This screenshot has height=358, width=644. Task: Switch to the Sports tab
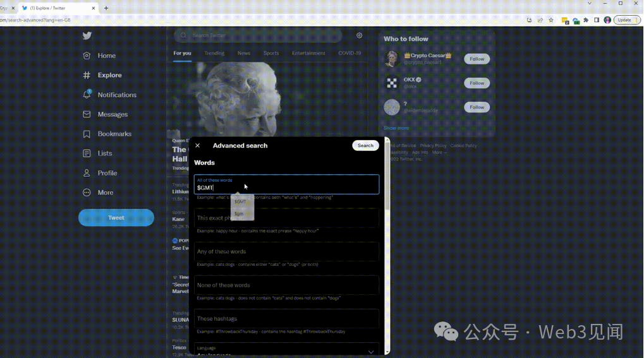click(x=271, y=53)
